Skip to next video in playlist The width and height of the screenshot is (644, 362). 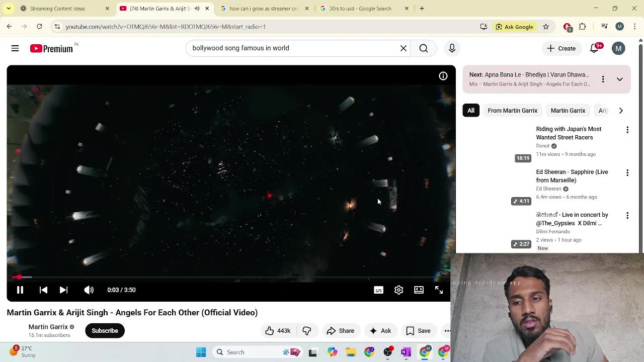(x=63, y=290)
